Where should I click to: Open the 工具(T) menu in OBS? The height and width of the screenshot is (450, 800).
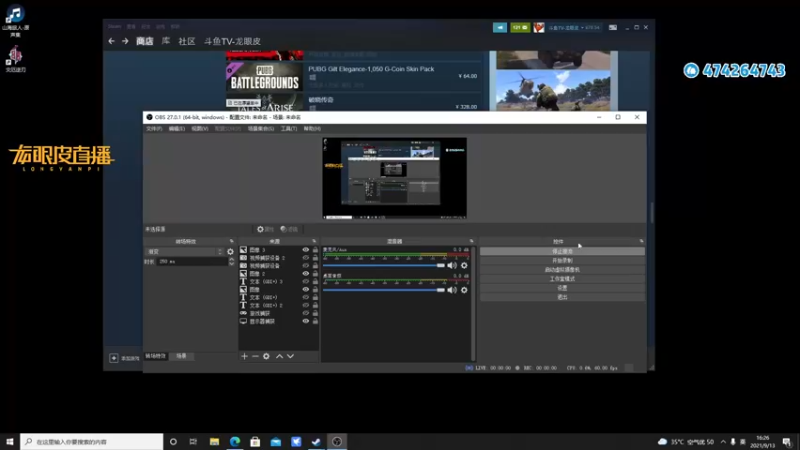(x=289, y=129)
